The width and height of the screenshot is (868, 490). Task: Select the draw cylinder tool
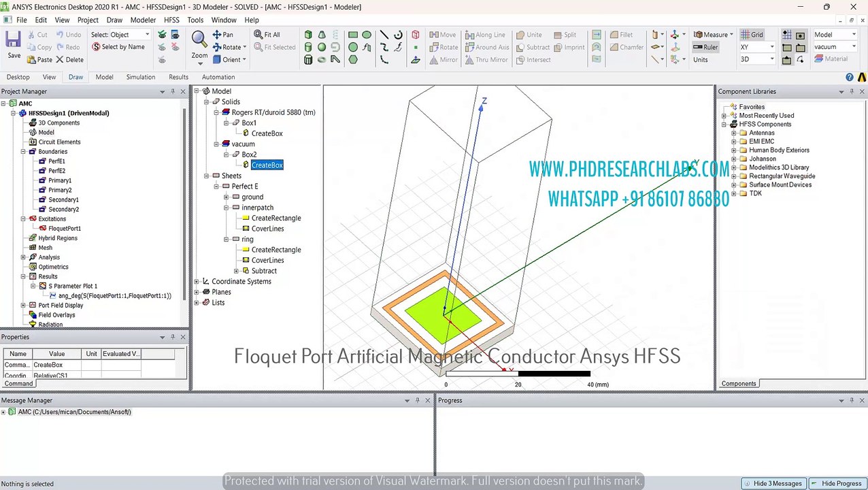click(308, 47)
